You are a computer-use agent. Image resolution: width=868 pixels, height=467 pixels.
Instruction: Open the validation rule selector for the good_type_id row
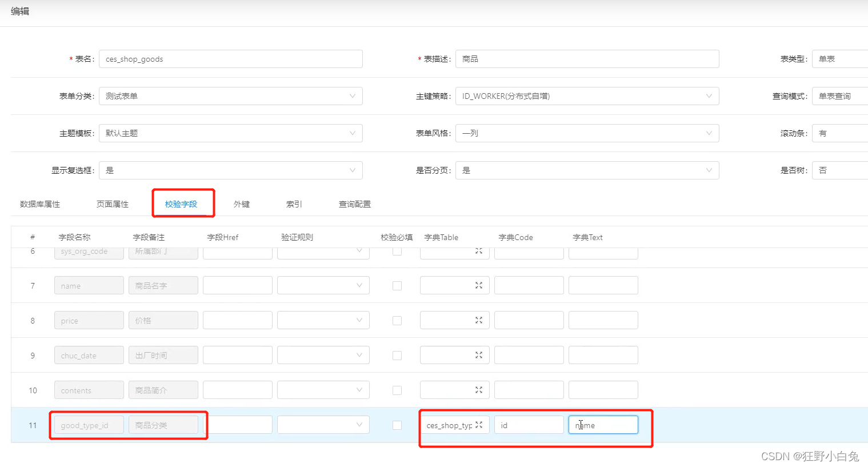323,425
